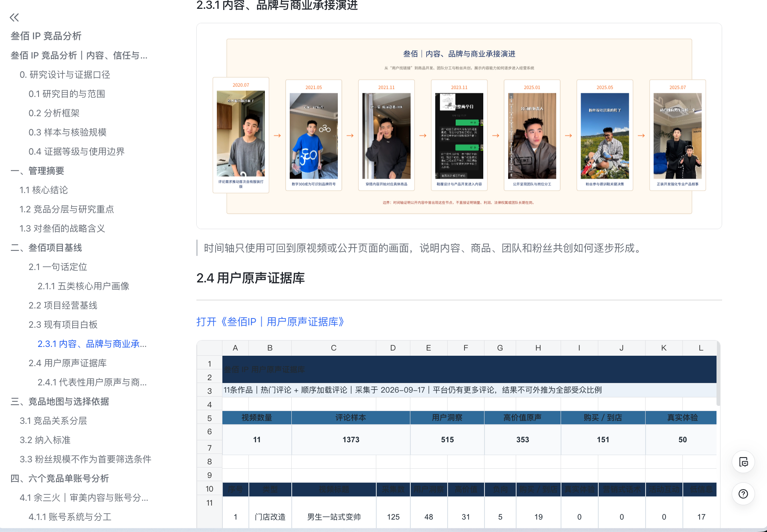This screenshot has width=767, height=532.
Task: Open the help question-mark floating button
Action: [743, 494]
